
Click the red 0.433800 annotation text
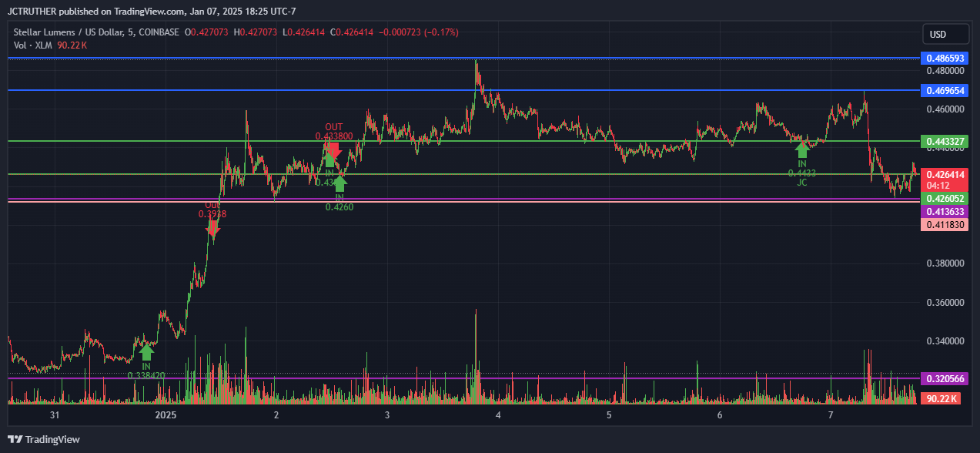334,136
